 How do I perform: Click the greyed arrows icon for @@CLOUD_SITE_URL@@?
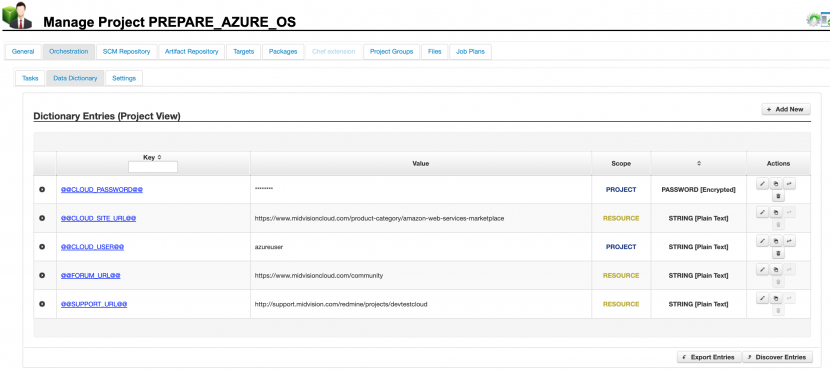point(789,212)
